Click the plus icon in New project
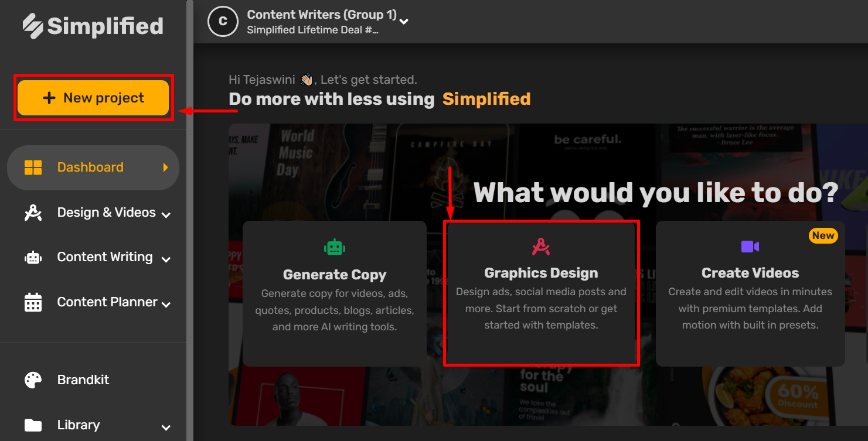868x441 pixels. pyautogui.click(x=49, y=98)
